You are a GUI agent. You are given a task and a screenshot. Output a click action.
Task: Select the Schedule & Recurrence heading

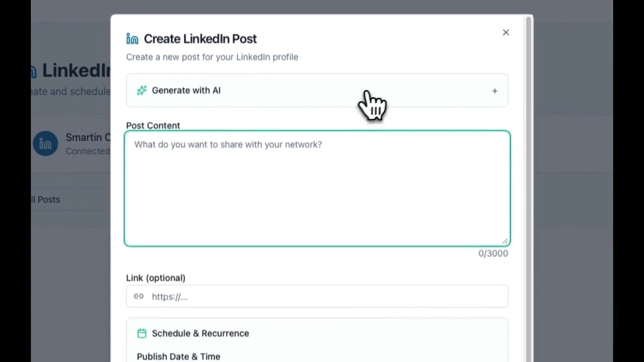point(200,334)
